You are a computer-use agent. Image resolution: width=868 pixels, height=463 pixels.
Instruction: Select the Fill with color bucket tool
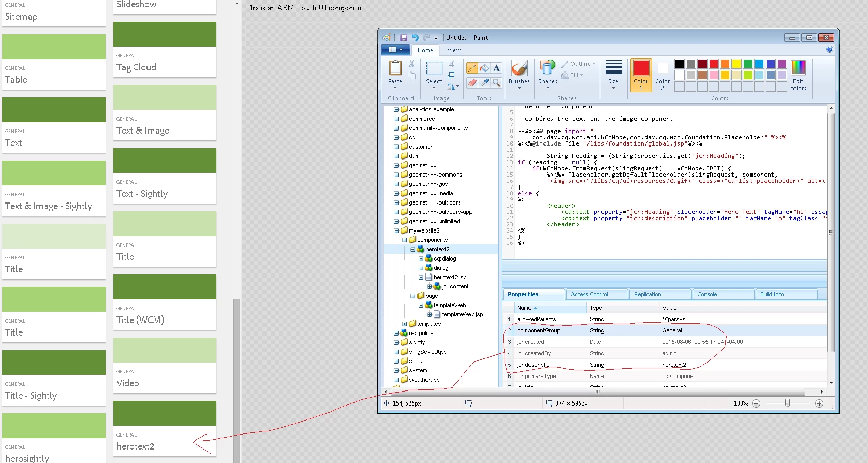(x=484, y=68)
